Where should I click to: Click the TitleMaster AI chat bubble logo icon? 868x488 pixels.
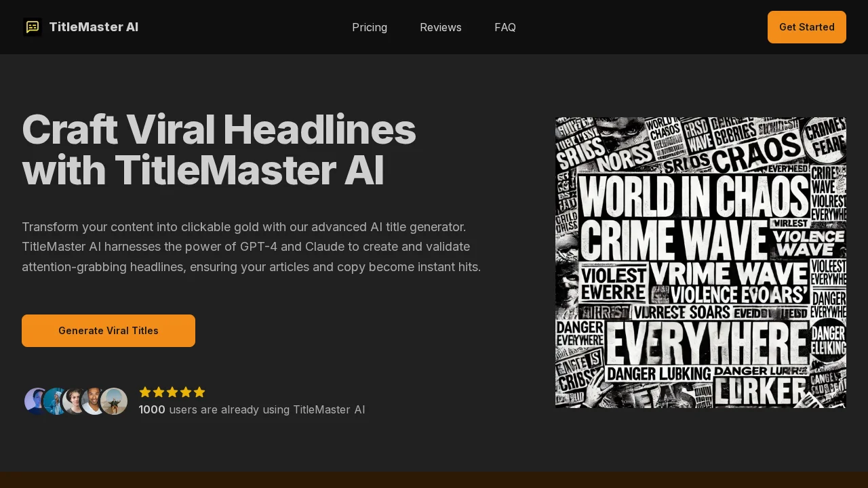click(x=33, y=27)
